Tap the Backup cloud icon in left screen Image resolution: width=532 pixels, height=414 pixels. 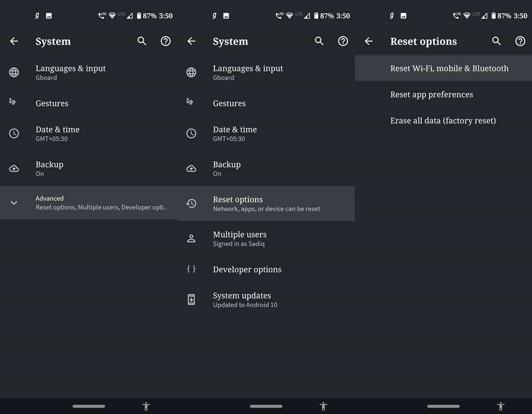tap(14, 168)
